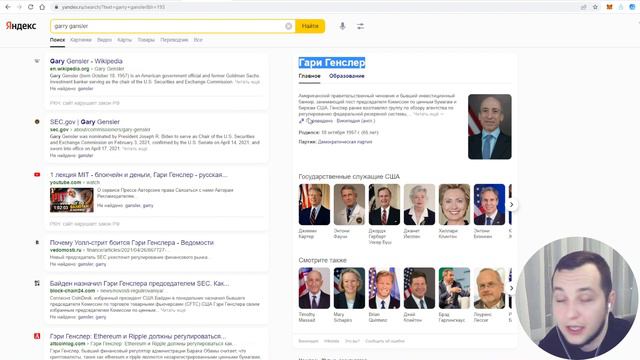Play the YouTube video thumbnail

click(72, 200)
